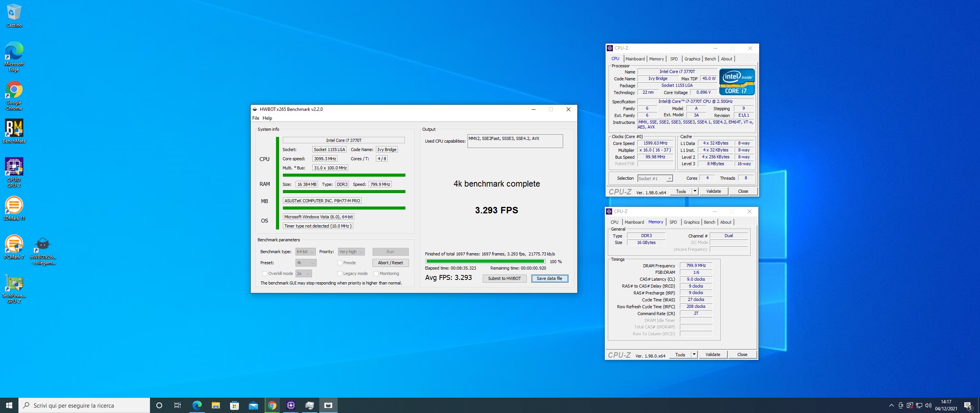Click the Cortana circle icon on taskbar

[159, 405]
